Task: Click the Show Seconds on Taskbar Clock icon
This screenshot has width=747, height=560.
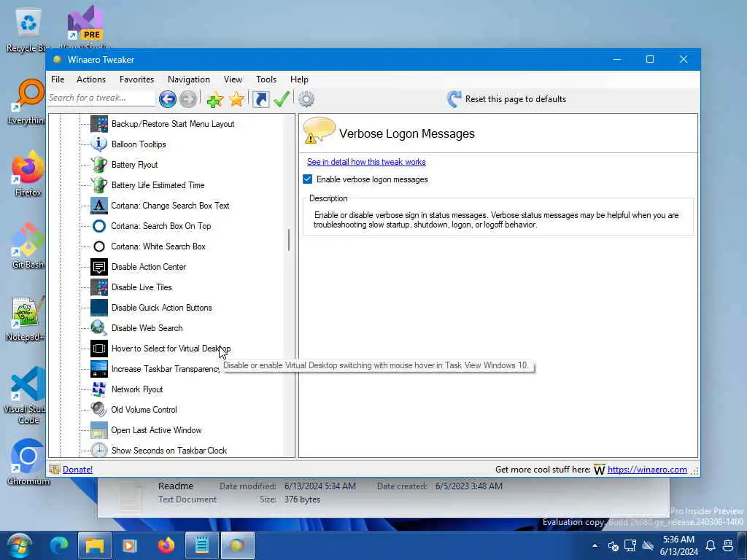Action: (x=99, y=451)
